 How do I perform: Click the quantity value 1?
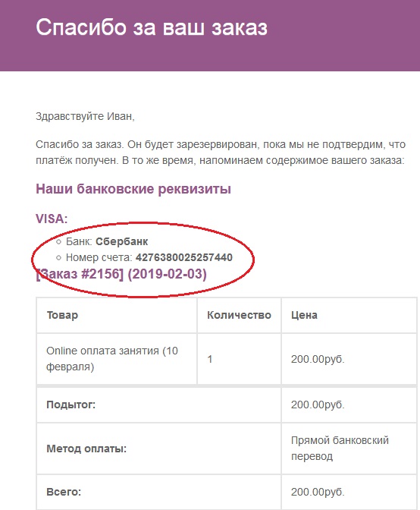pos(210,359)
